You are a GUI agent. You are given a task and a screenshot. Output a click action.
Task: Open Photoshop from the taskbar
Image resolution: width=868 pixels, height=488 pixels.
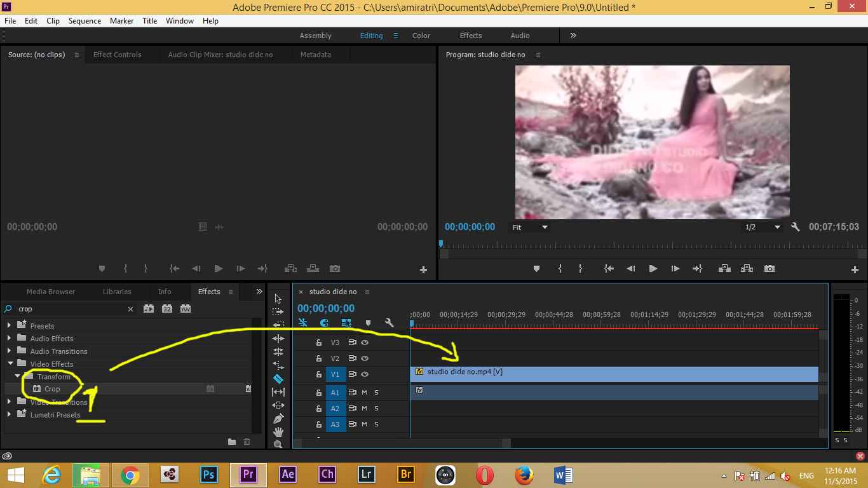click(208, 475)
